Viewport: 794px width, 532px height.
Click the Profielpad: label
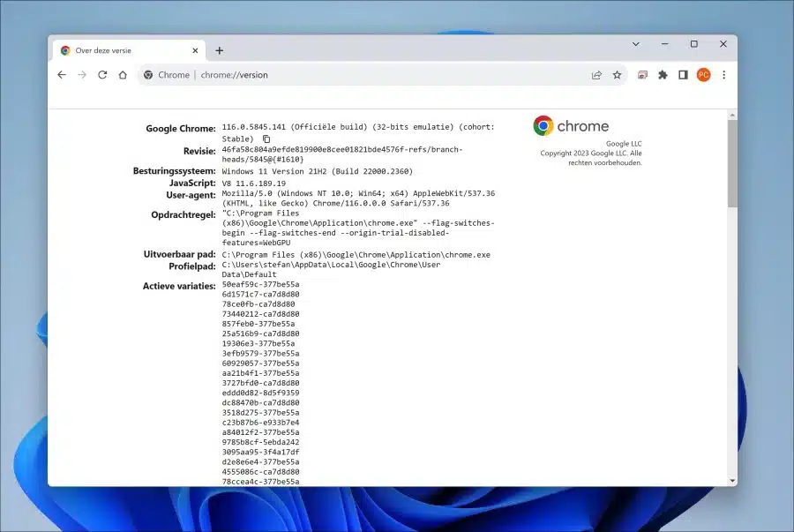[192, 266]
